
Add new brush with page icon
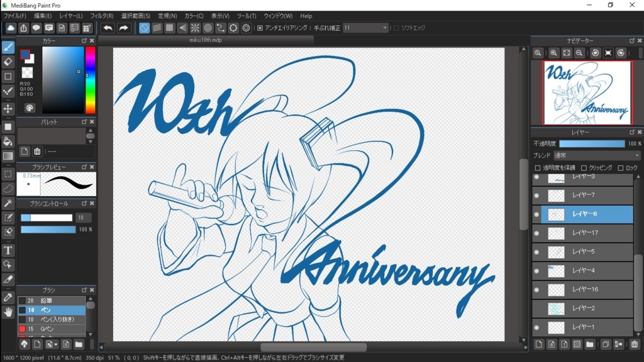(37, 344)
